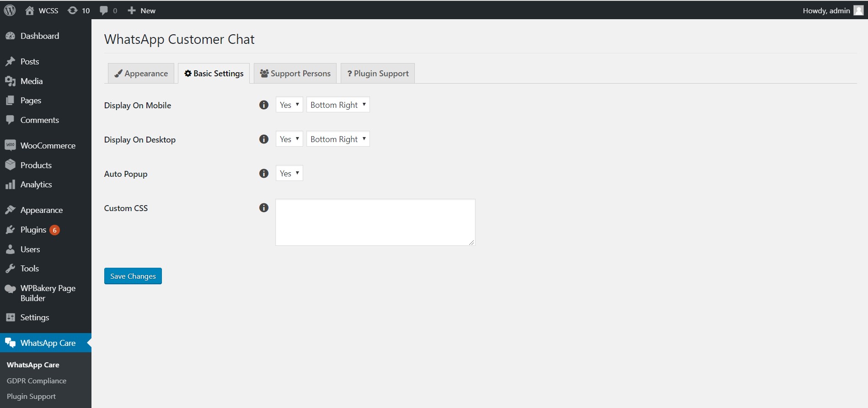868x408 pixels.
Task: Open Users in the sidebar
Action: (46, 249)
